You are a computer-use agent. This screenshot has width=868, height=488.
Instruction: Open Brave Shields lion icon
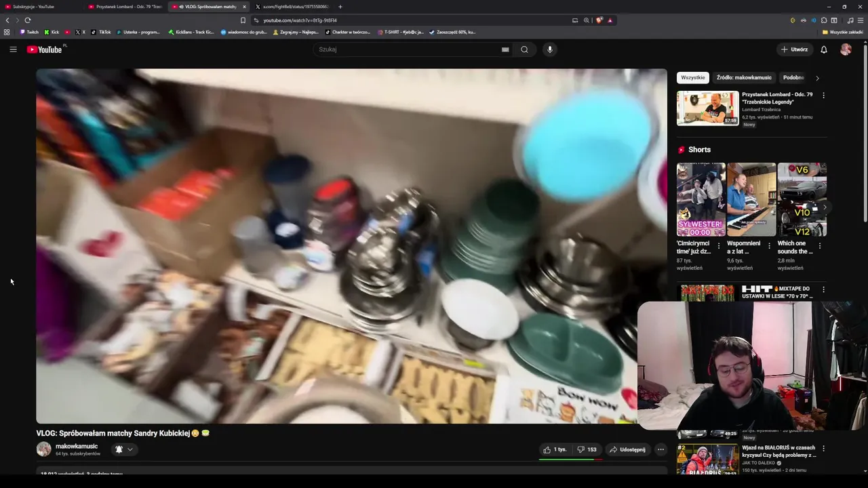click(x=599, y=20)
